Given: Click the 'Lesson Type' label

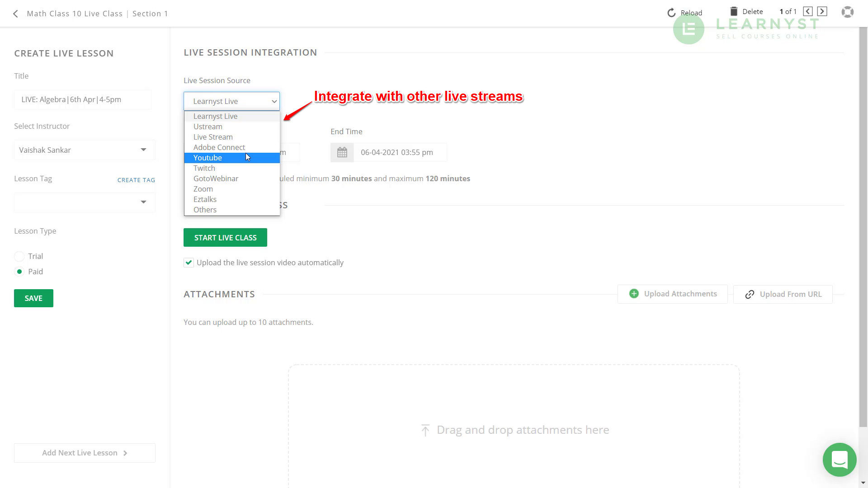Looking at the screenshot, I should pos(35,231).
